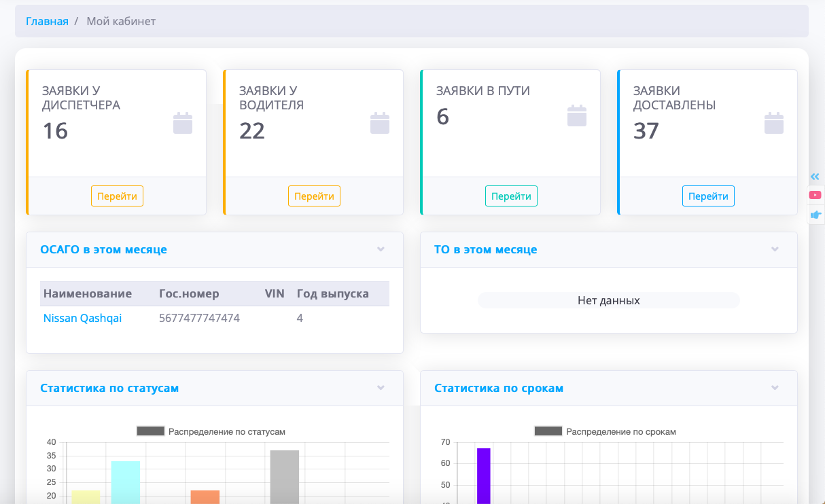Click calendar icon in Заявки доставлены card
The height and width of the screenshot is (504, 825).
point(774,123)
